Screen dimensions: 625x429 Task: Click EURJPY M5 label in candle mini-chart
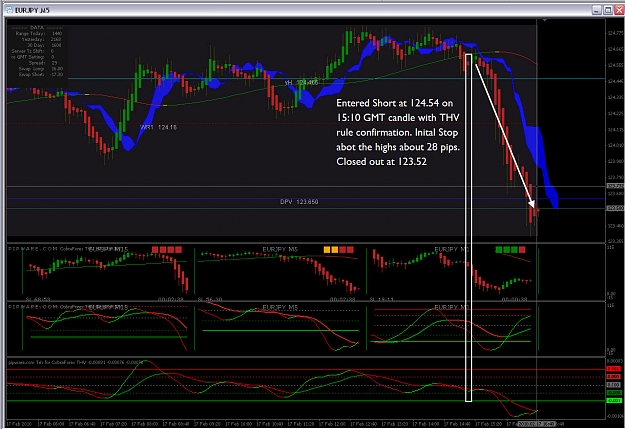tap(280, 249)
